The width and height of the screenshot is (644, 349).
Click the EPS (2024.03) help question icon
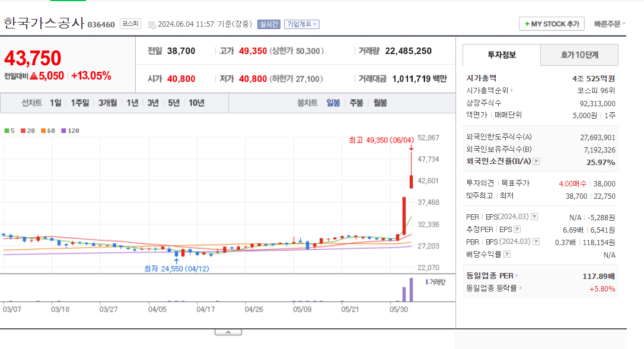tap(534, 217)
